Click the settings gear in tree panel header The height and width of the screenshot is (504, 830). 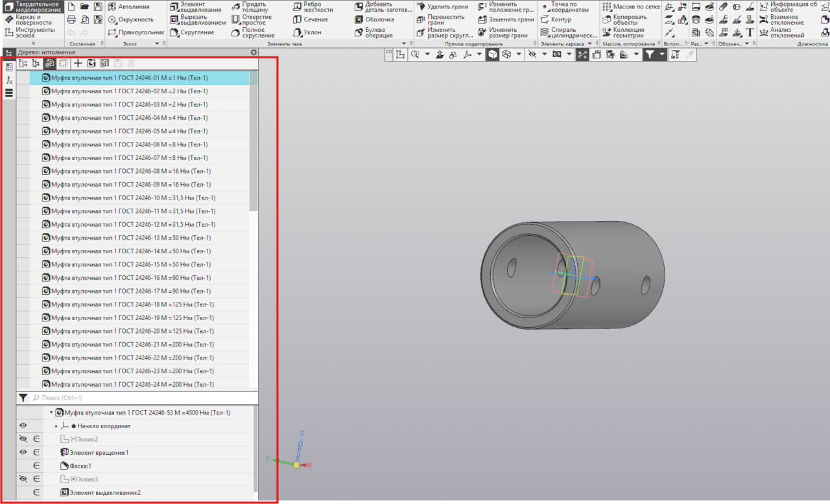tap(254, 52)
